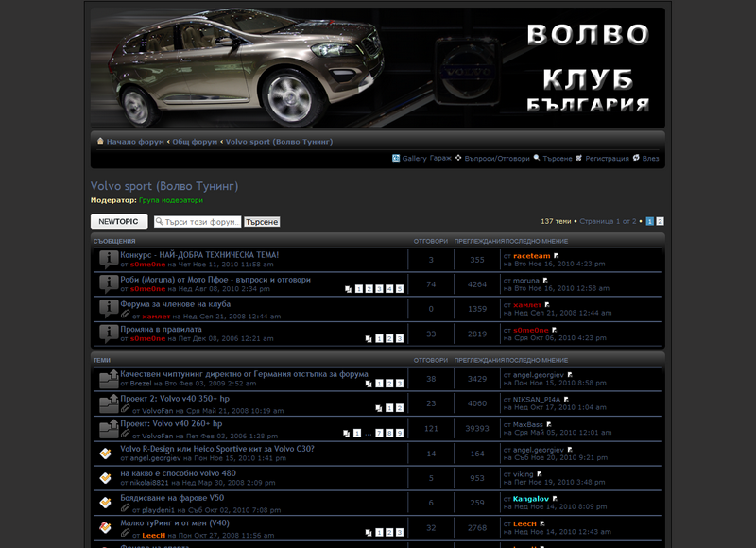Open topic на какво е способно volvo 480
The image size is (756, 548).
[179, 473]
